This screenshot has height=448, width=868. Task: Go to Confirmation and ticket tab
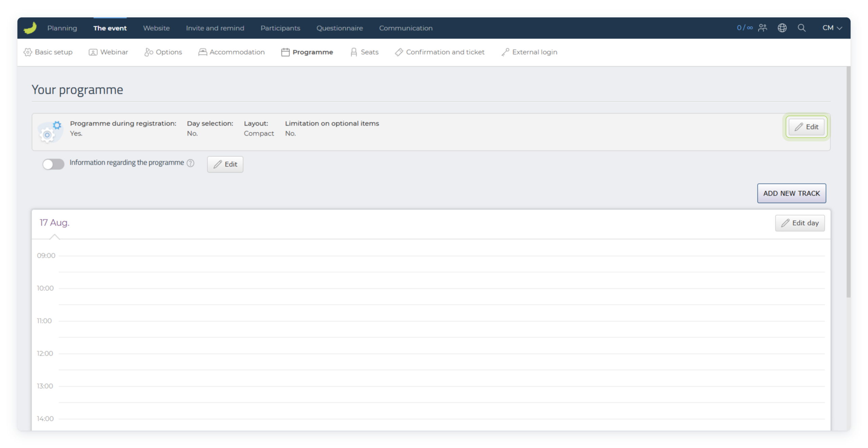click(439, 52)
